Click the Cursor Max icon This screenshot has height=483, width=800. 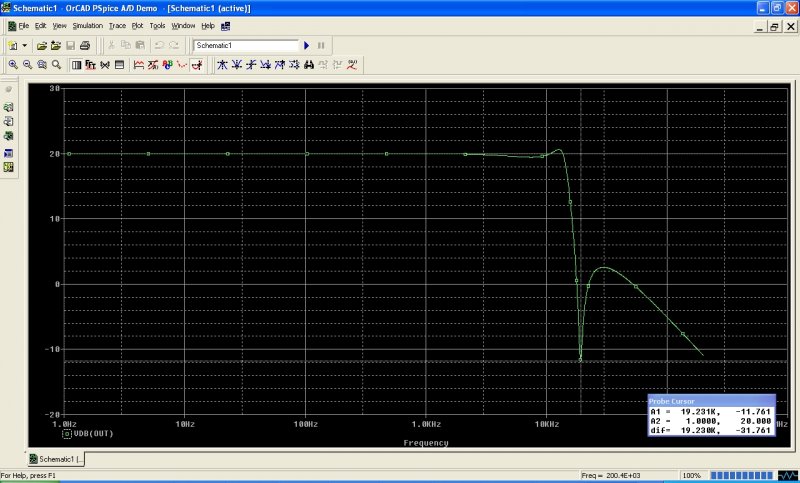pos(280,65)
